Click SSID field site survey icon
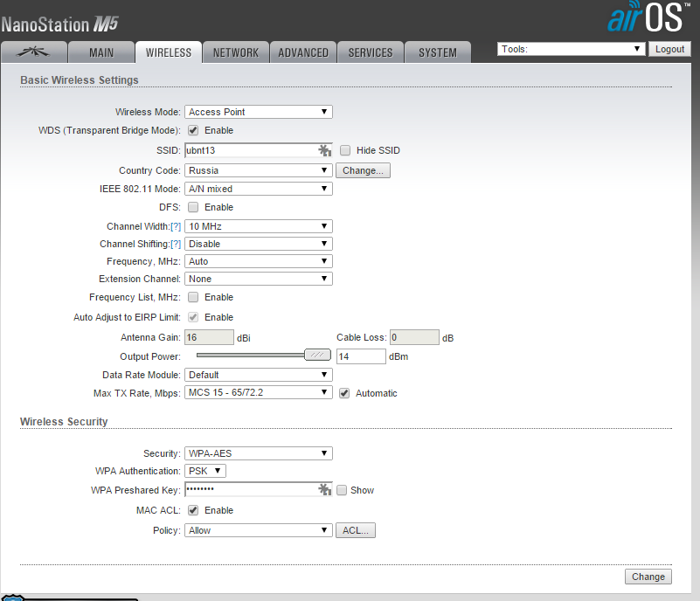This screenshot has width=700, height=601. point(324,150)
